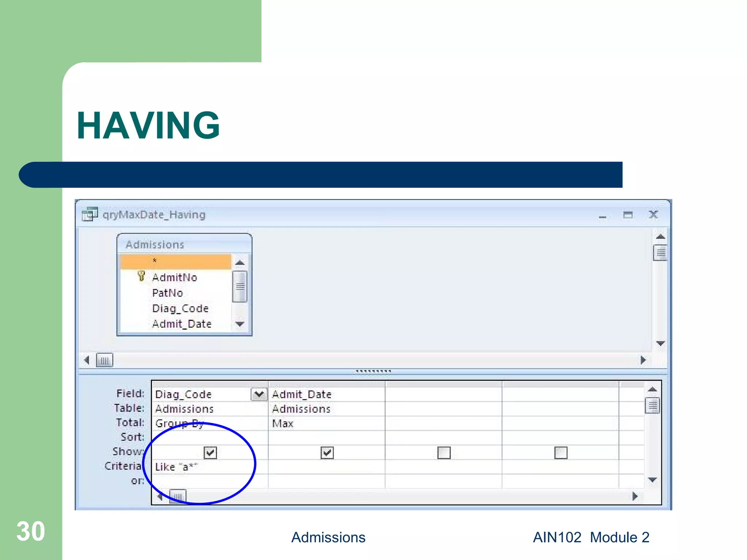The image size is (747, 560).
Task: Select the PatNo field in Admissions list
Action: pos(167,293)
